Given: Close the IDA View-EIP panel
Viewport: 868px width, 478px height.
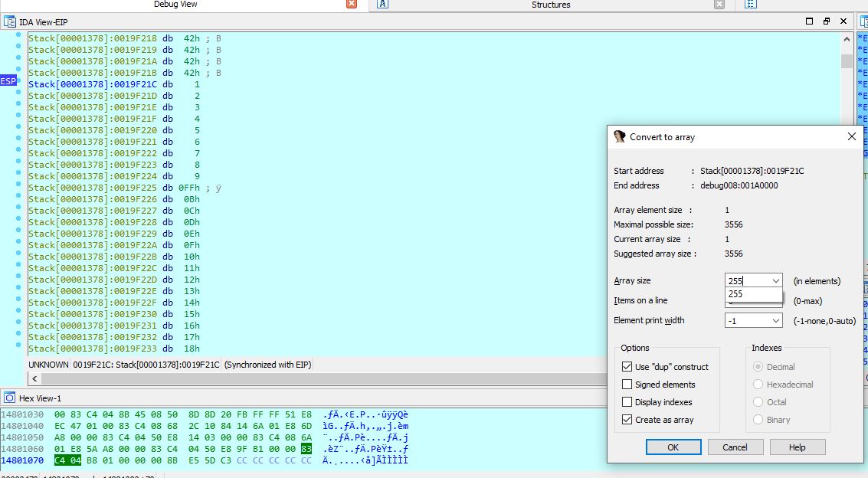Looking at the screenshot, I should (843, 21).
